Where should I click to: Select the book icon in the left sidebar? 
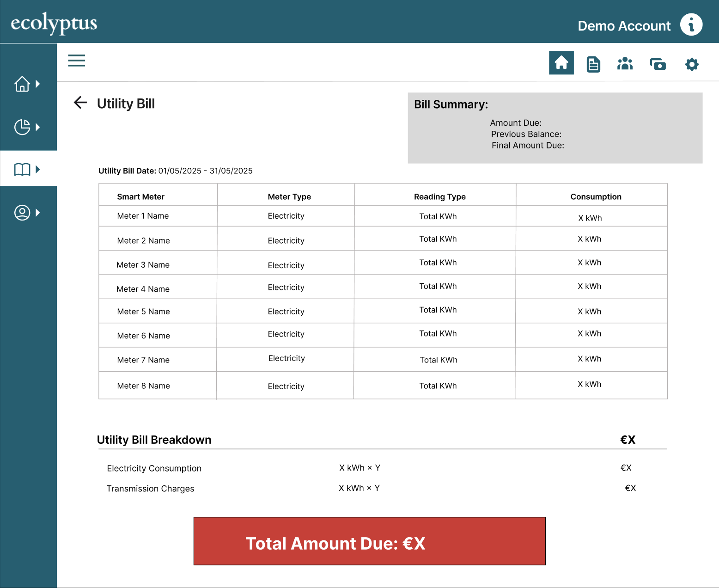tap(21, 170)
